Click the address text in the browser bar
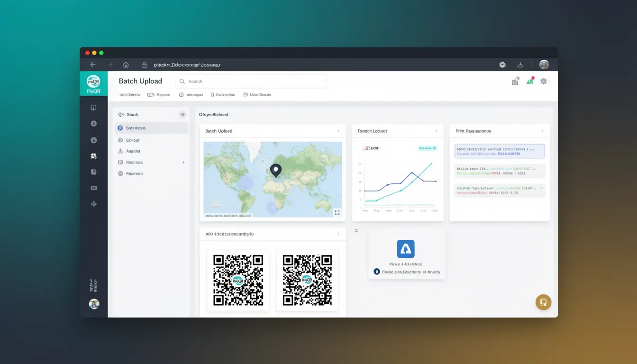This screenshot has width=637, height=364. [187, 65]
